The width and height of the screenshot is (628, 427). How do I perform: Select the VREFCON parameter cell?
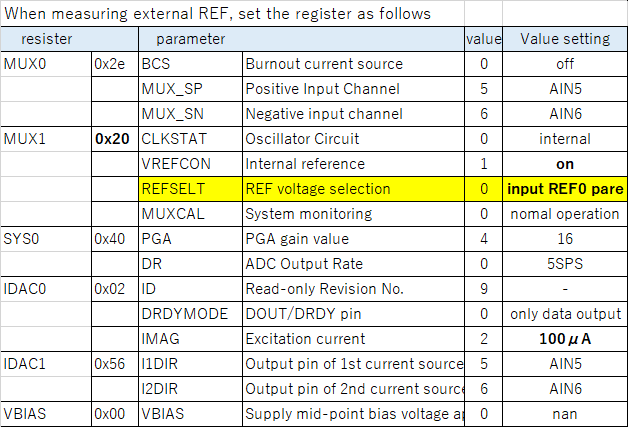[190, 164]
